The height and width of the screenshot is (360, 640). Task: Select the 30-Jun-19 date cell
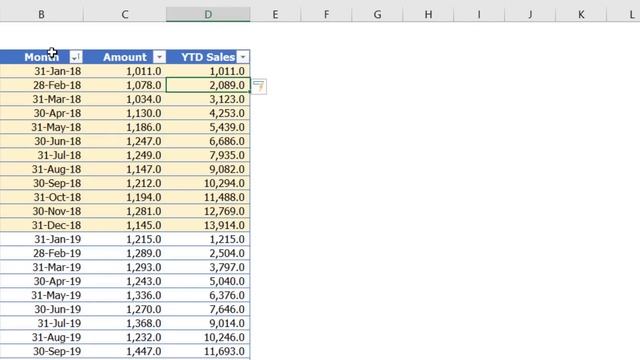41,309
